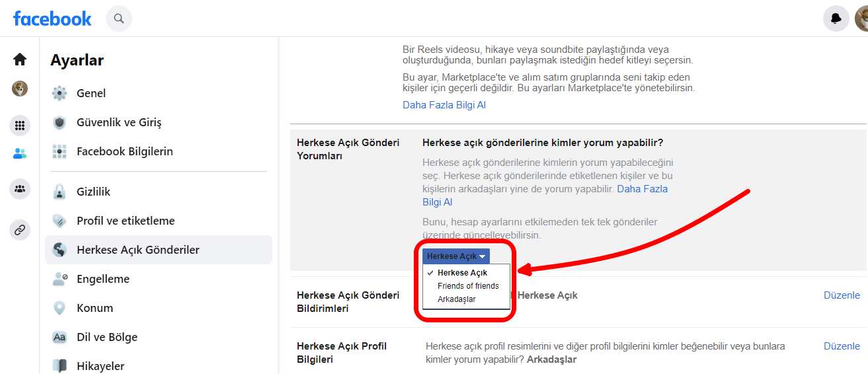Open the Groups icon in left rail
This screenshot has width=868, height=374.
point(20,190)
